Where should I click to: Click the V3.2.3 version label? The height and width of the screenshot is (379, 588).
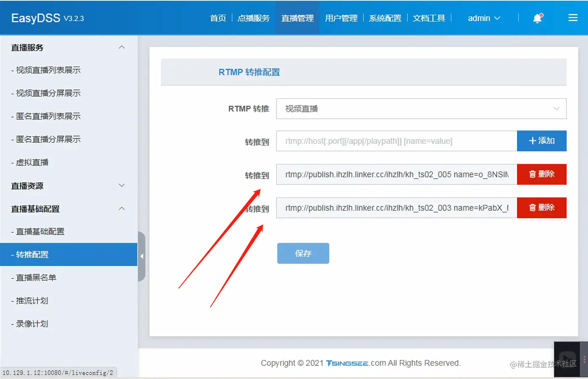[74, 19]
